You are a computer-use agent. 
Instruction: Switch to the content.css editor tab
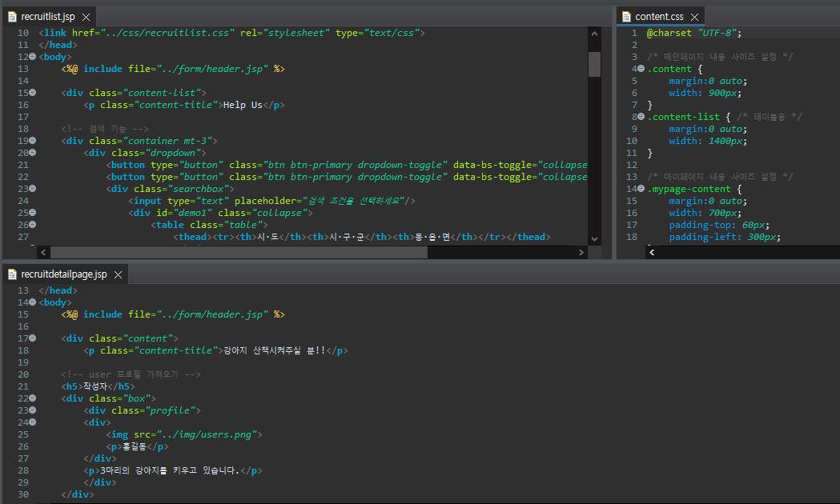(x=659, y=17)
